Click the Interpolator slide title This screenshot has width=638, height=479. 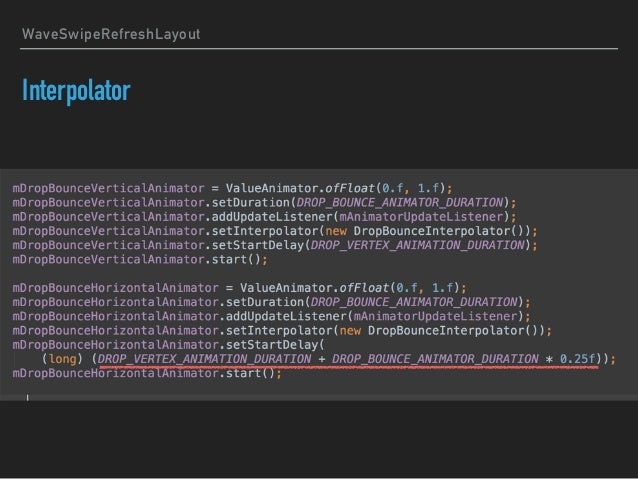tap(76, 90)
